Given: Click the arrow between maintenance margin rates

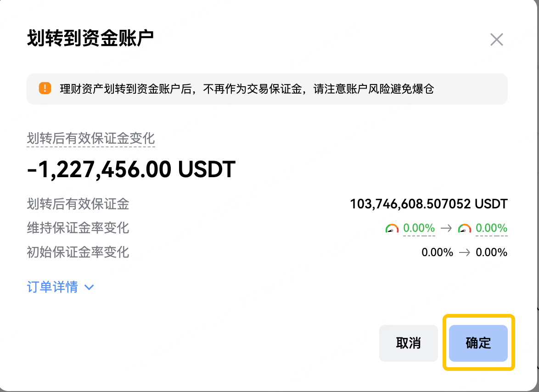Looking at the screenshot, I should coord(446,228).
